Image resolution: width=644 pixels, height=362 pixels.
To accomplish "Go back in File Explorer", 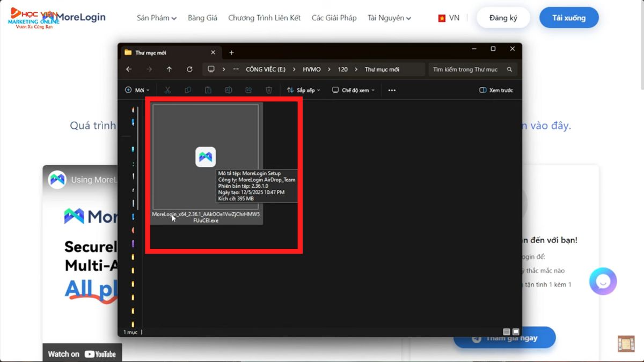I will pos(129,69).
